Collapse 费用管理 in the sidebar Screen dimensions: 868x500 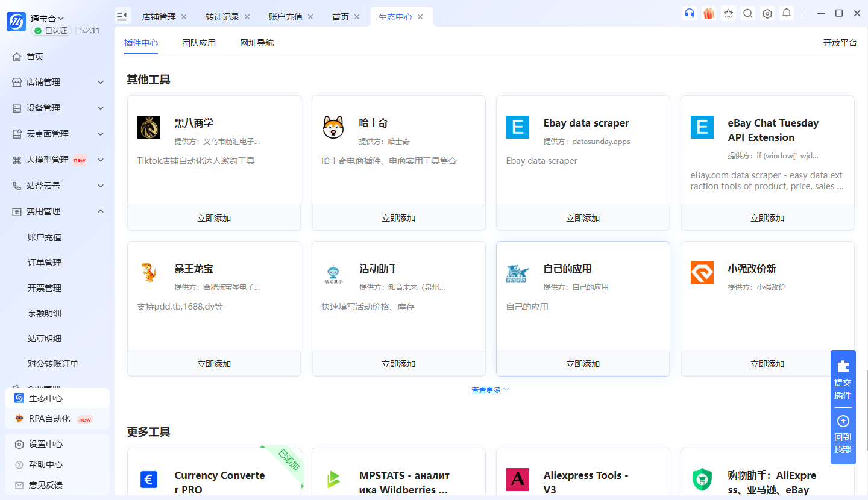(x=101, y=211)
